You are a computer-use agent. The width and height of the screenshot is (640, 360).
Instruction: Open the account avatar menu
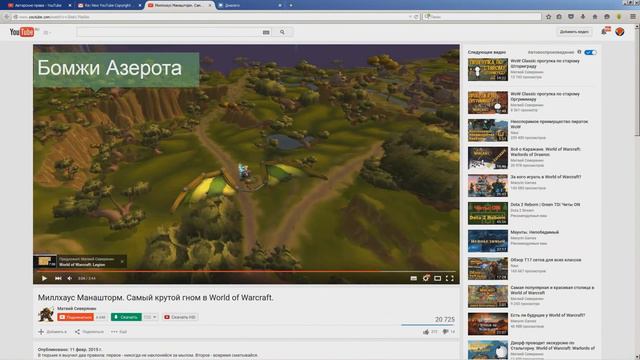point(620,31)
